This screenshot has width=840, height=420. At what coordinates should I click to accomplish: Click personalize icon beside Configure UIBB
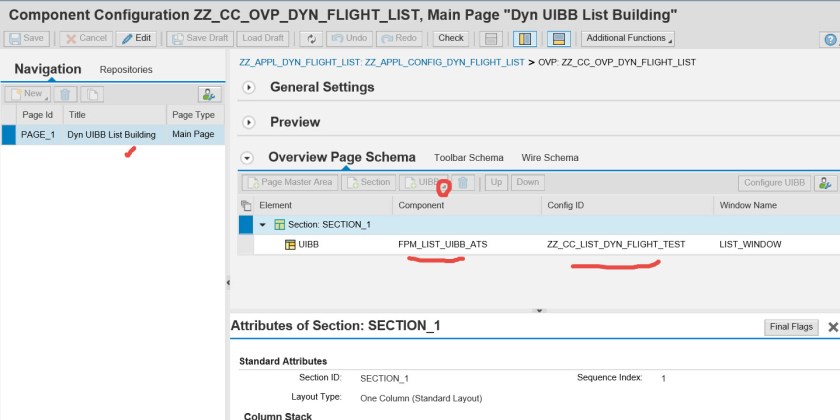click(x=825, y=182)
